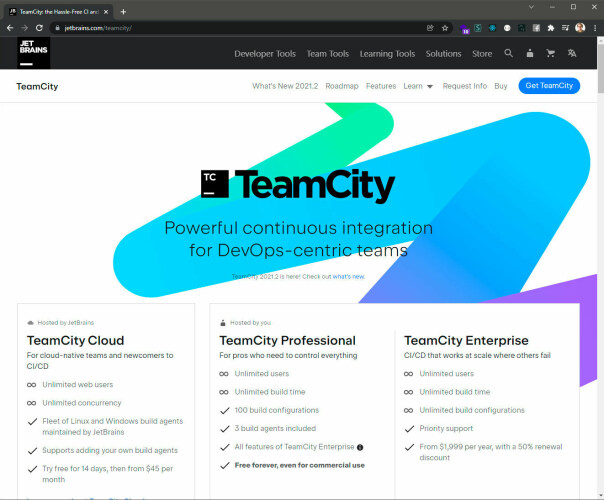
Task: Click "3 build agents included" text
Action: [275, 429]
